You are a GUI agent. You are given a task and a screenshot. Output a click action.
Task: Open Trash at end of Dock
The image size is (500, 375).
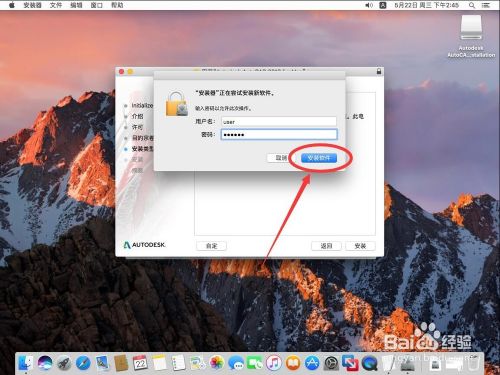[474, 363]
